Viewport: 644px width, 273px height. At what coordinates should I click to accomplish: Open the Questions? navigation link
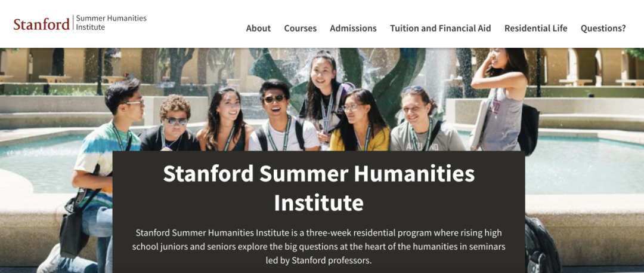click(x=603, y=29)
